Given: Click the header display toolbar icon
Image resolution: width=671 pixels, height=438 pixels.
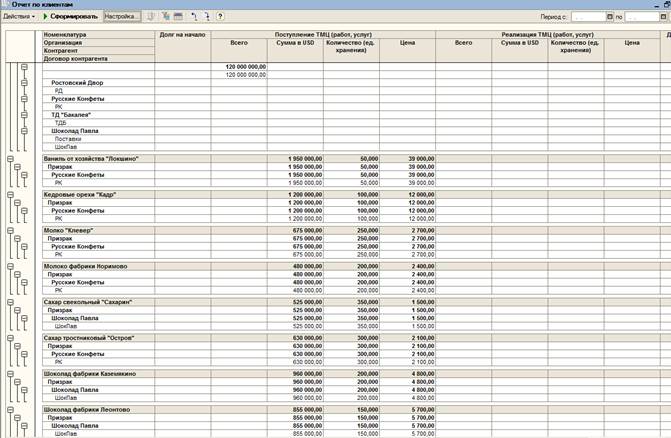Looking at the screenshot, I should tap(178, 17).
